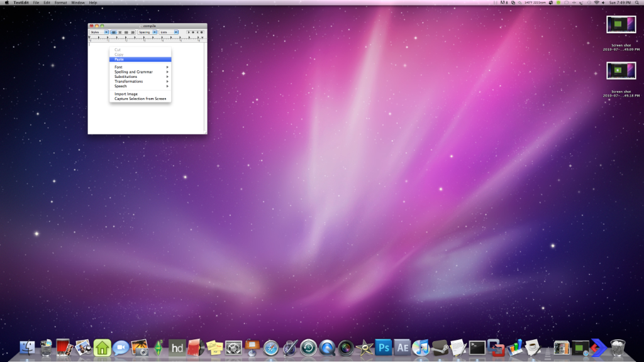
Task: Select Import Image in context menu
Action: [126, 94]
